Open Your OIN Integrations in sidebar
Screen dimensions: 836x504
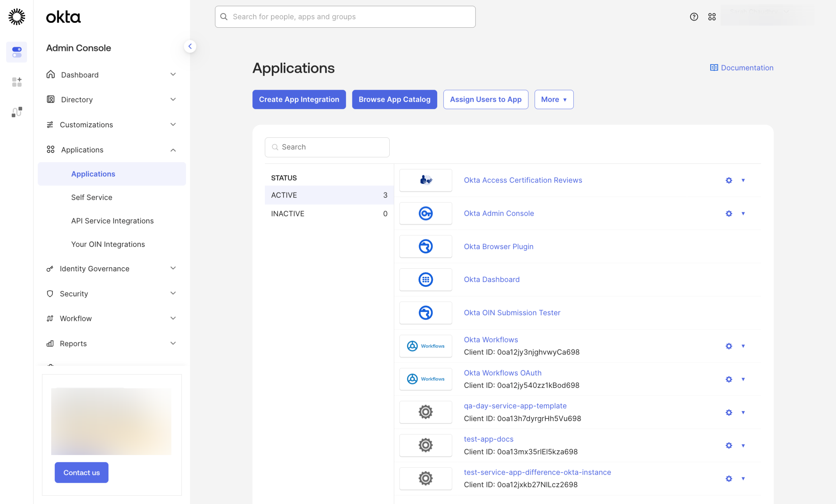click(x=108, y=244)
